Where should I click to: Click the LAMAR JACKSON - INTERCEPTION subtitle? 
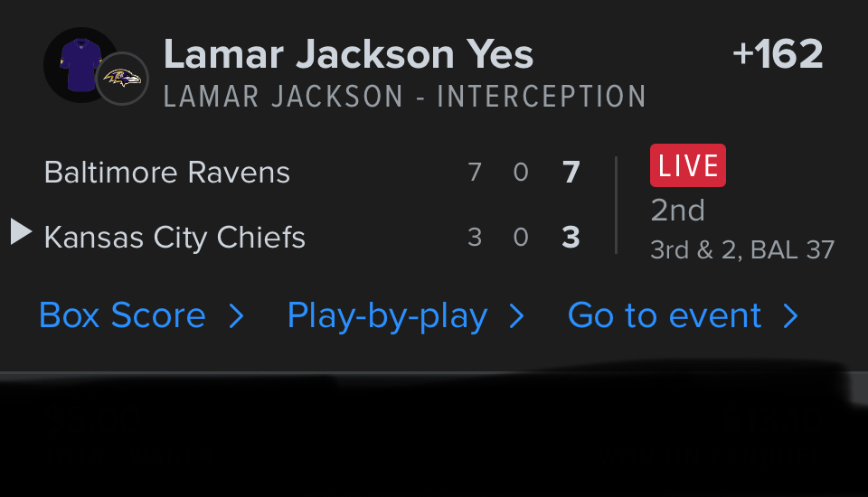pyautogui.click(x=404, y=97)
